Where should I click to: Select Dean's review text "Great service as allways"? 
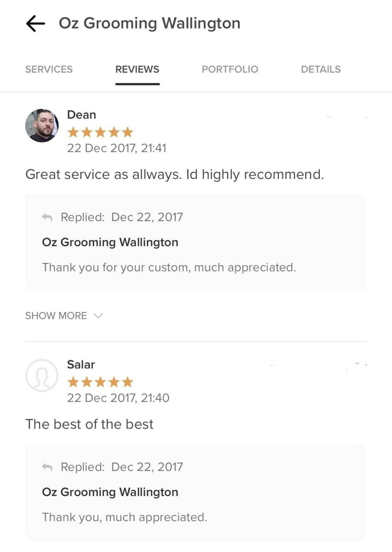[103, 174]
